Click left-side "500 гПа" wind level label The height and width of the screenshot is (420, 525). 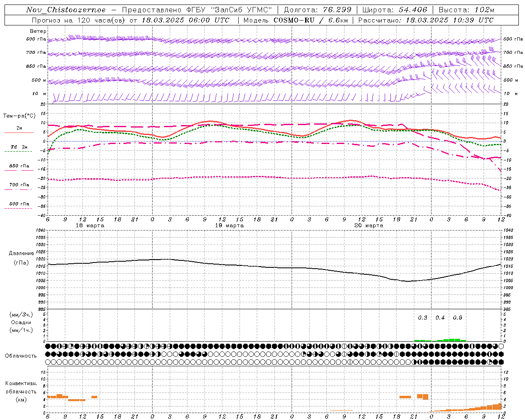[x=36, y=39]
